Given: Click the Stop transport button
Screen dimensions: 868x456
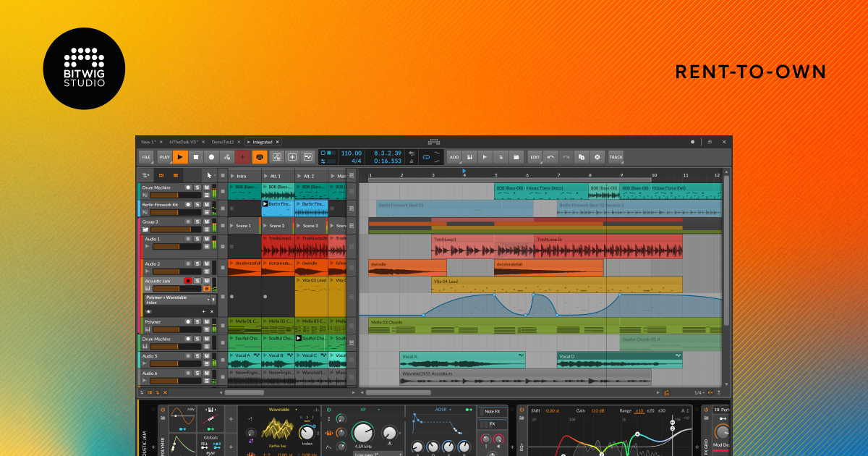Looking at the screenshot, I should coord(196,157).
